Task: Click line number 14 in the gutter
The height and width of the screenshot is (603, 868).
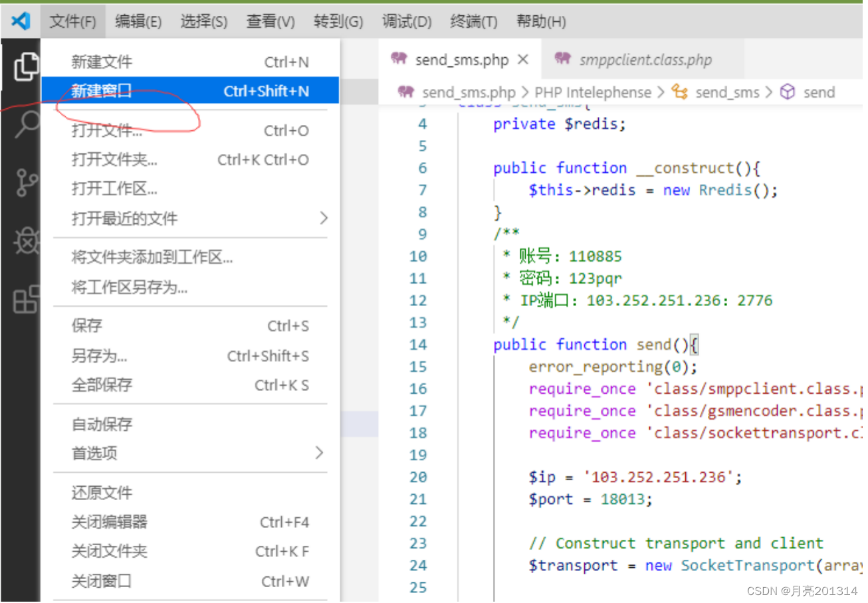Action: tap(418, 345)
